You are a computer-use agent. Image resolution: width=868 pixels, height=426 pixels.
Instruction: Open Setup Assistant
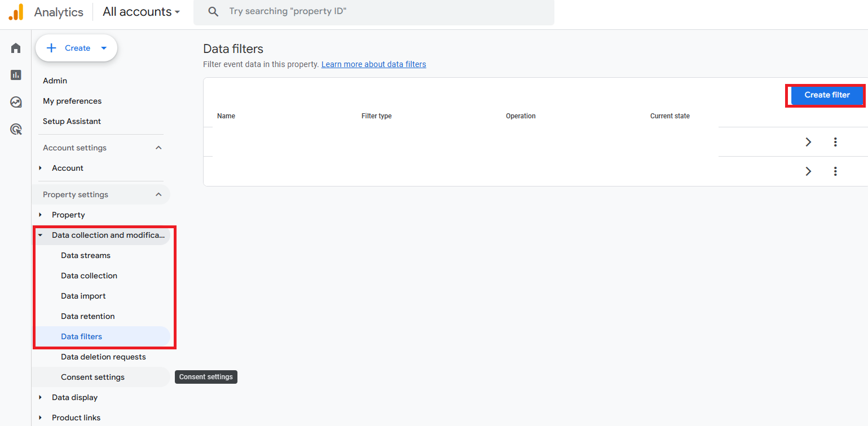pos(72,121)
